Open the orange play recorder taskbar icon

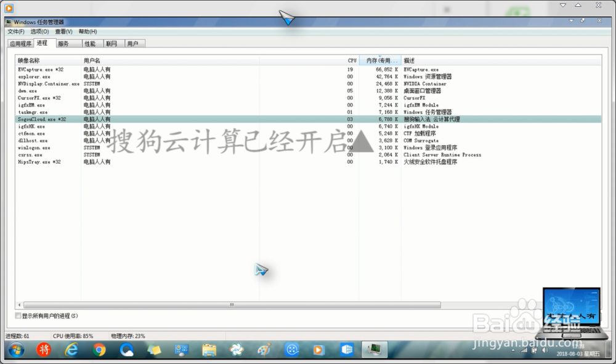318,349
